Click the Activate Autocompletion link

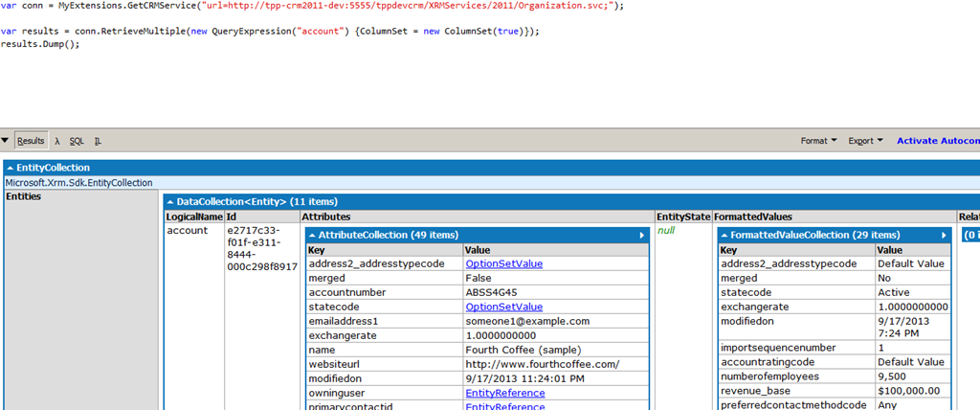(x=938, y=141)
